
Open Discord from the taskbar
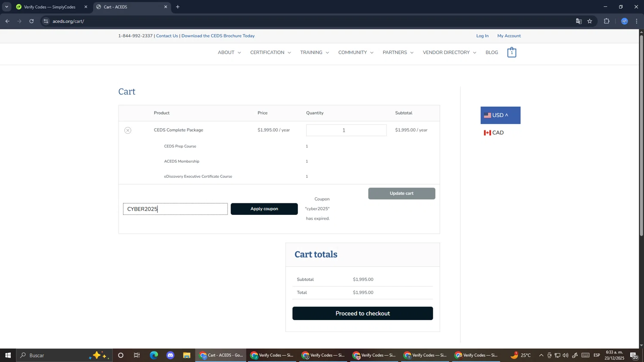pyautogui.click(x=170, y=355)
